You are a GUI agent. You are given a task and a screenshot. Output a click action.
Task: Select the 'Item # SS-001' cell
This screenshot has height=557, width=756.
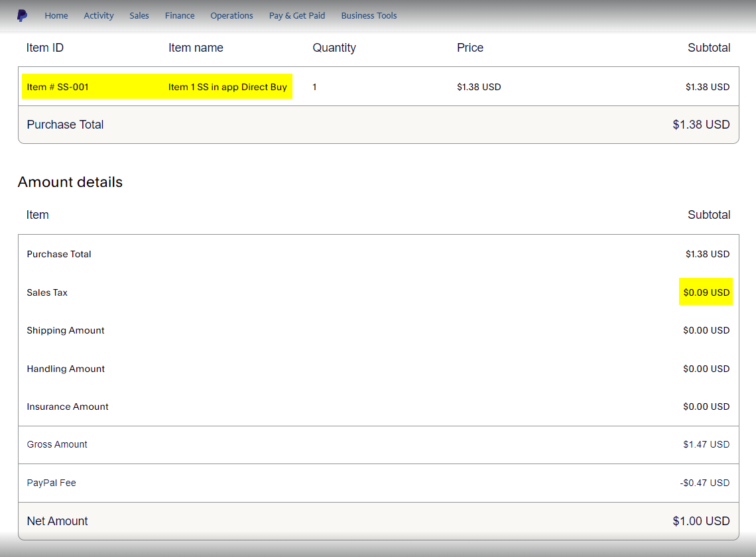pyautogui.click(x=58, y=87)
